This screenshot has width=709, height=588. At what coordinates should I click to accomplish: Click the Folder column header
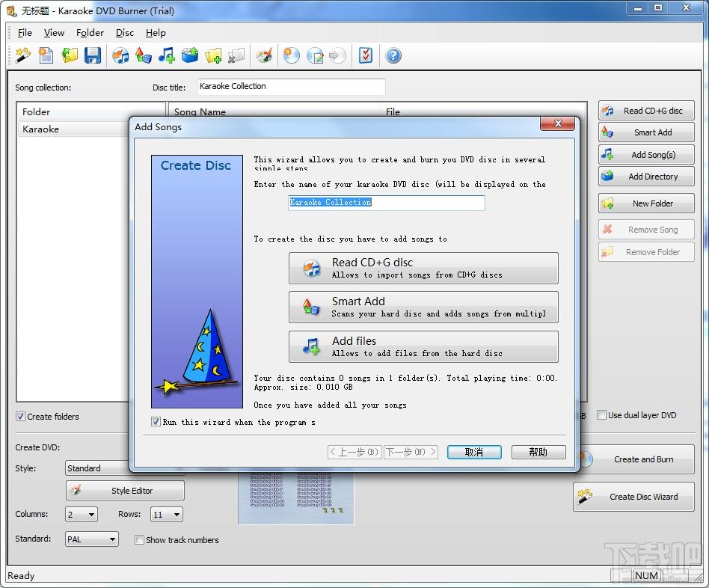(91, 111)
